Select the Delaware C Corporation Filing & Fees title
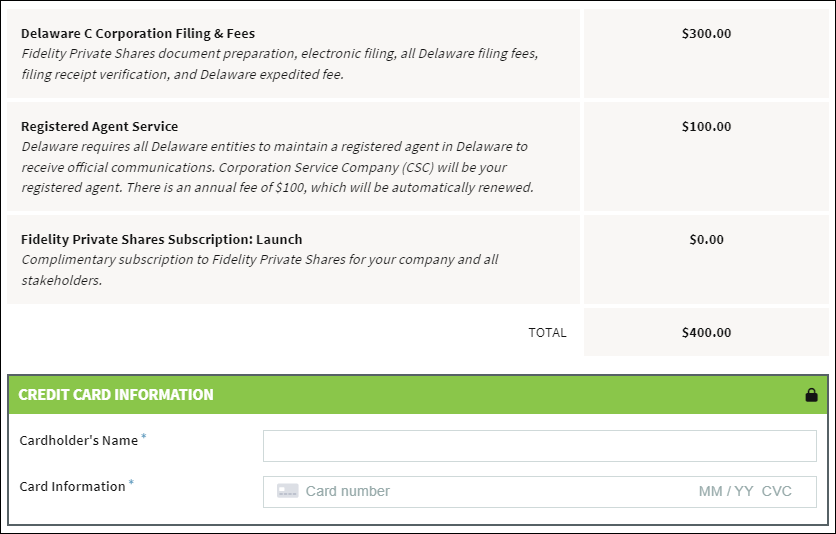 [138, 33]
